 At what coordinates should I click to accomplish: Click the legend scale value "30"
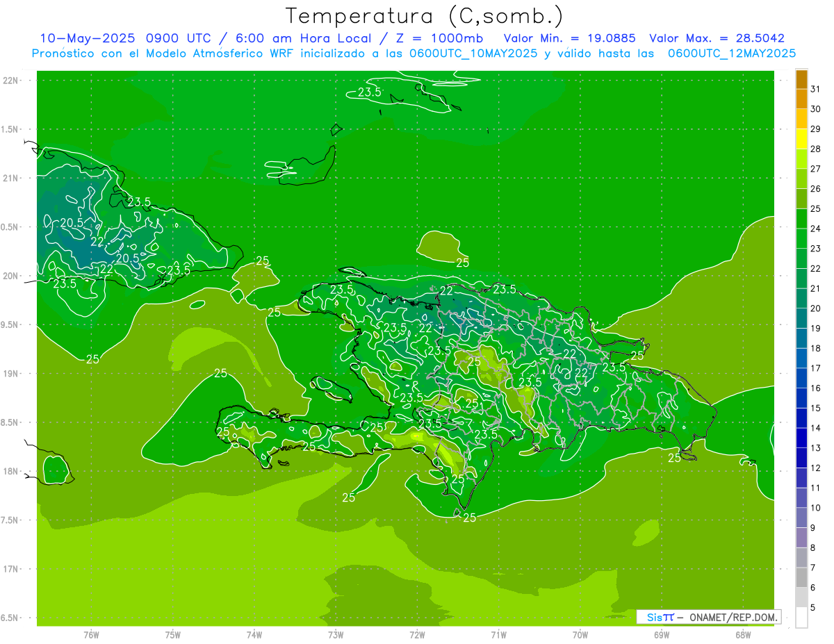point(816,109)
